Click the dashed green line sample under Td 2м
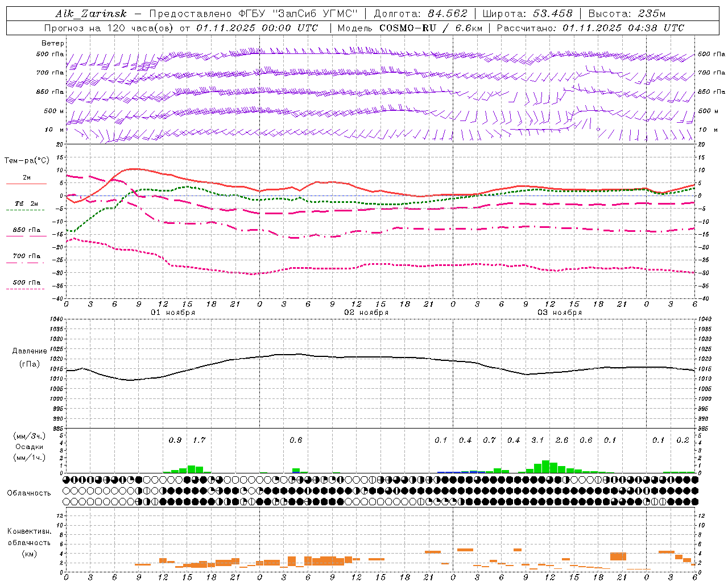The height and width of the screenshot is (582, 728). 25,210
